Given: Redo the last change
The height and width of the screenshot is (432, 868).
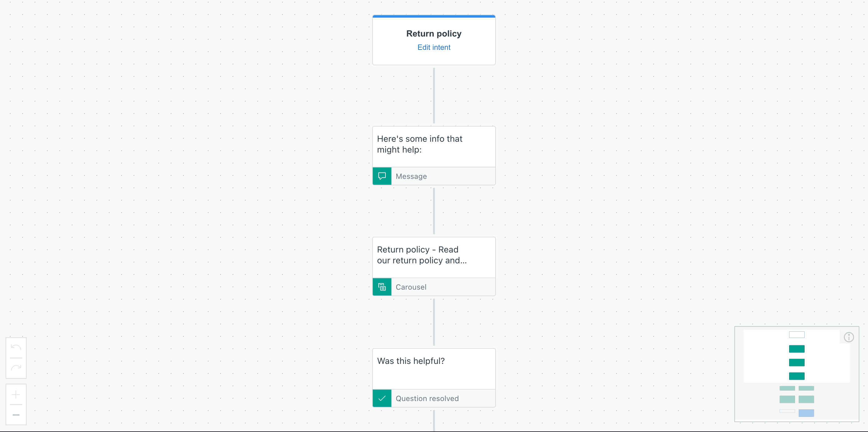Looking at the screenshot, I should 16,367.
